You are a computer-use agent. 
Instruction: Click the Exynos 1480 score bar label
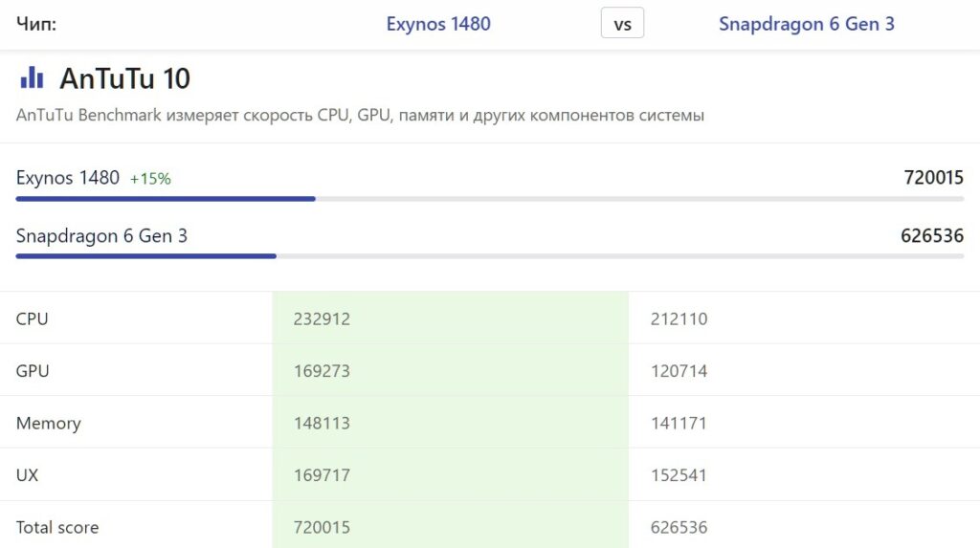click(x=68, y=178)
